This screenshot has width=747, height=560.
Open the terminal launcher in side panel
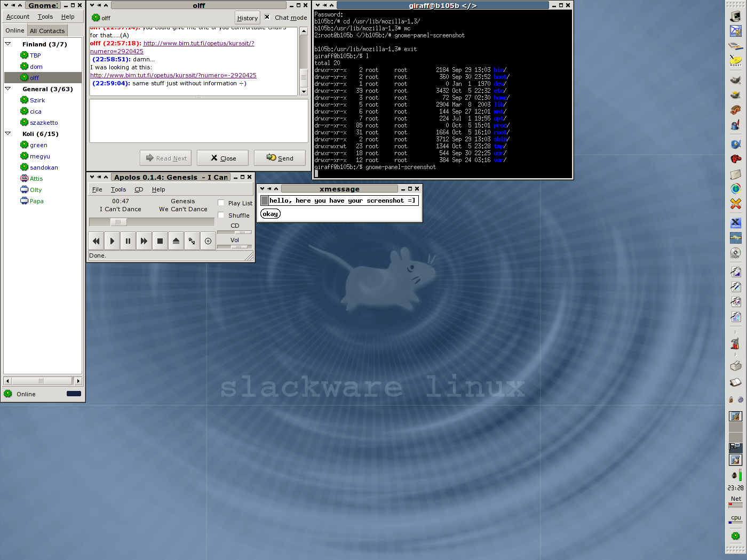[736, 17]
